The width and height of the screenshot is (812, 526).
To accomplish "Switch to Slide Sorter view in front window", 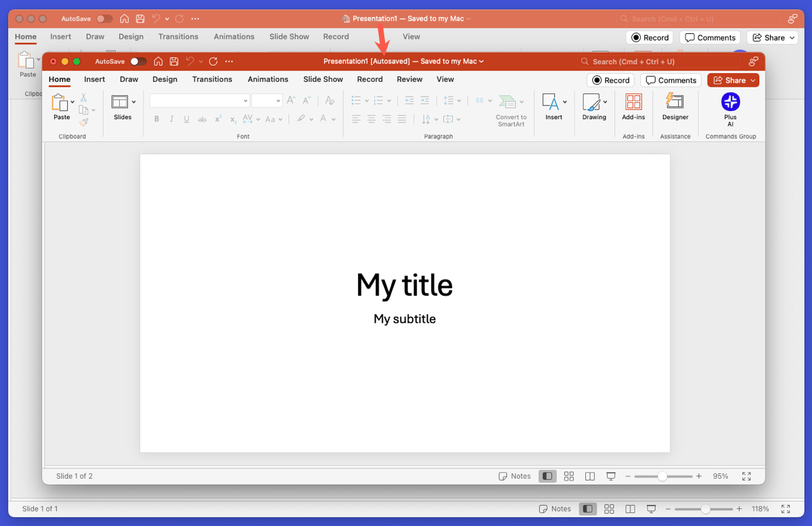I will (x=568, y=477).
